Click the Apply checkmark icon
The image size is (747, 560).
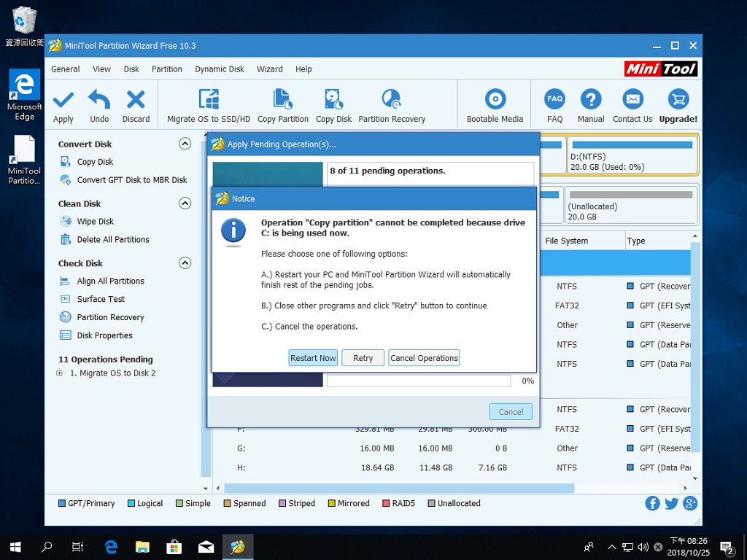[x=63, y=100]
